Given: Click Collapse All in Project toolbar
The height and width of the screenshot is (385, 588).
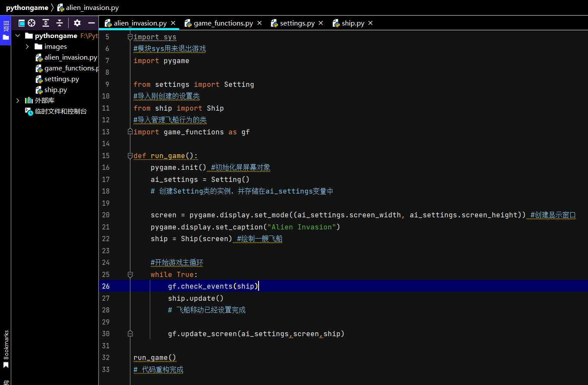Looking at the screenshot, I should tap(60, 23).
